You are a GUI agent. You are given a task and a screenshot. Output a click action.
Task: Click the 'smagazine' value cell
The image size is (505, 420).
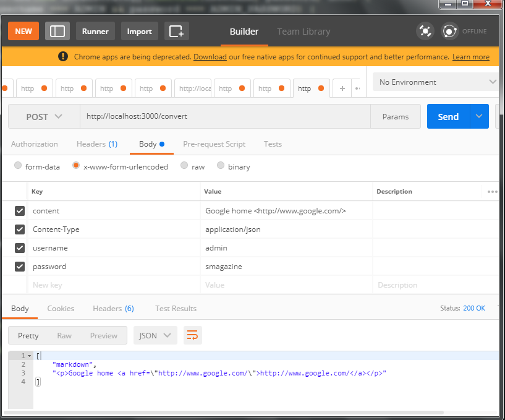pos(286,267)
